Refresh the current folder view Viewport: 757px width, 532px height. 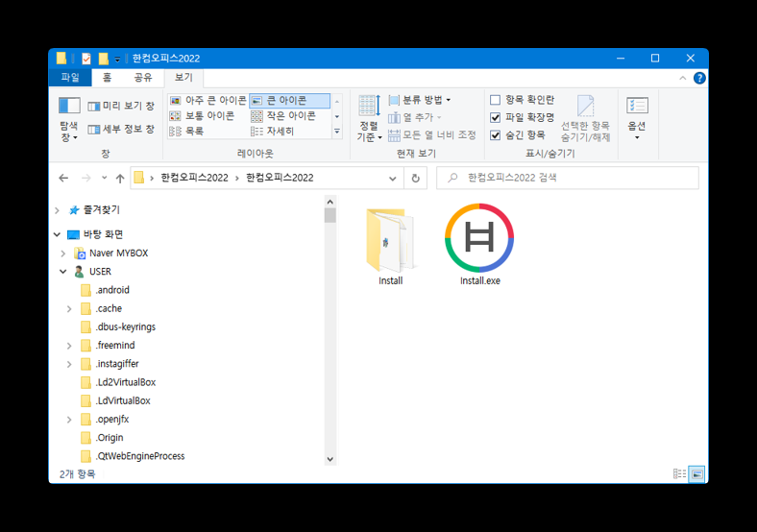coord(415,179)
